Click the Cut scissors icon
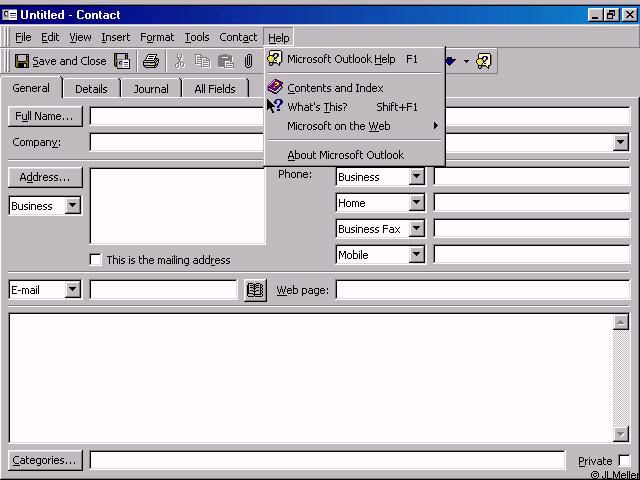Image resolution: width=640 pixels, height=480 pixels. point(179,61)
